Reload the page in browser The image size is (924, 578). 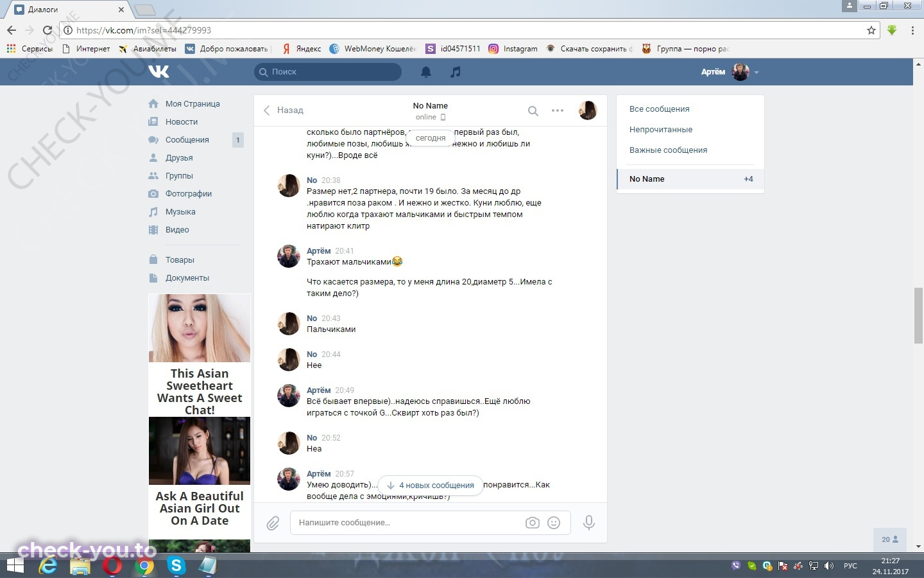(x=47, y=30)
